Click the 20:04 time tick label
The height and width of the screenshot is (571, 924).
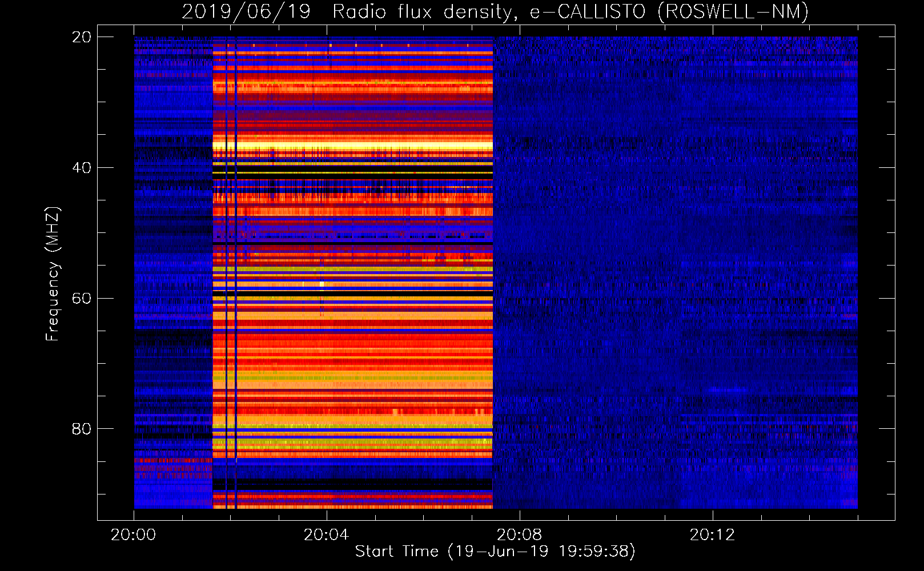coord(327,535)
